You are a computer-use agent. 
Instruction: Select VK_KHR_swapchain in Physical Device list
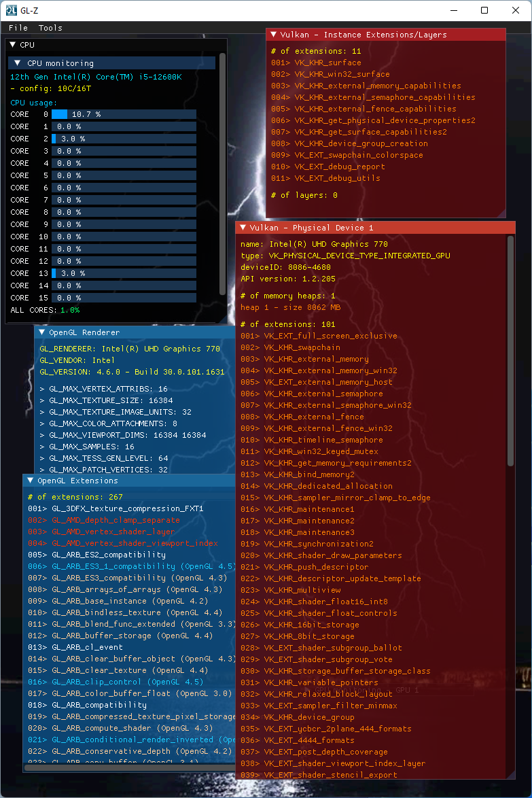pos(290,347)
